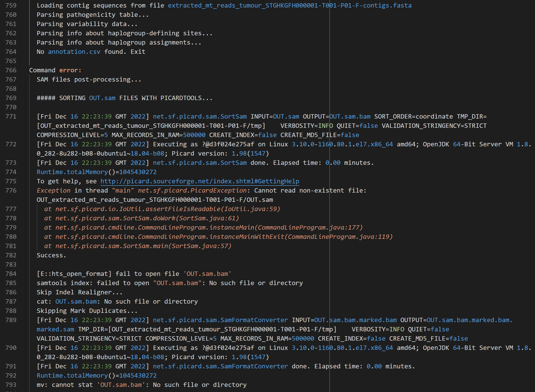Click the Skipping Mark Duplicates message
The width and height of the screenshot is (535, 392).
tap(87, 310)
